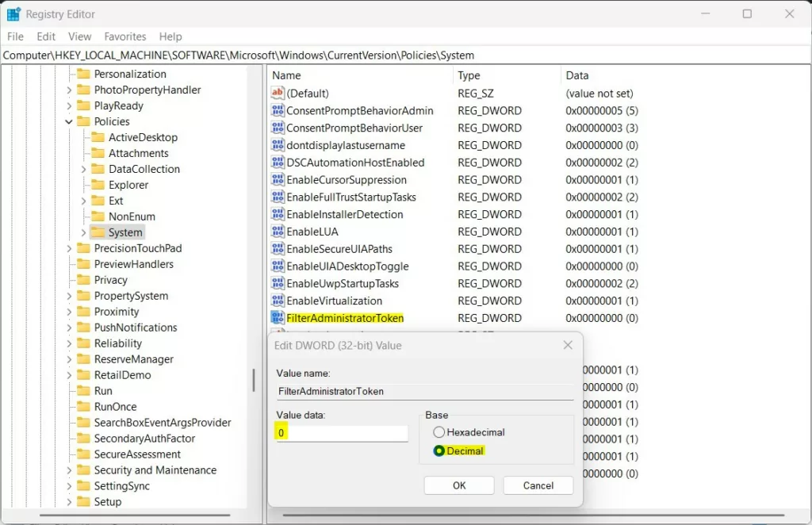This screenshot has height=525, width=812.
Task: Click the Value data input field
Action: click(342, 433)
